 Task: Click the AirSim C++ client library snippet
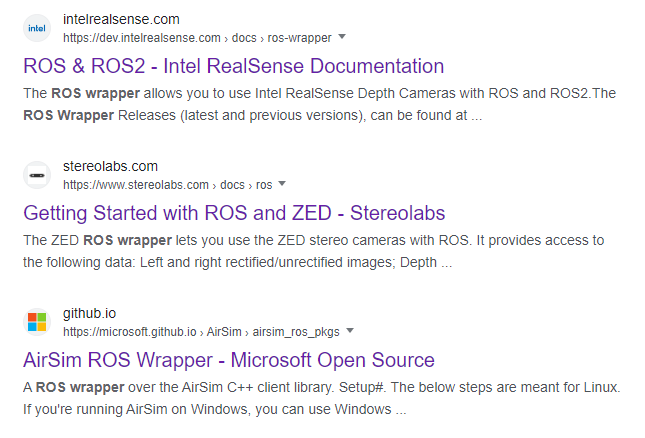pyautogui.click(x=322, y=398)
